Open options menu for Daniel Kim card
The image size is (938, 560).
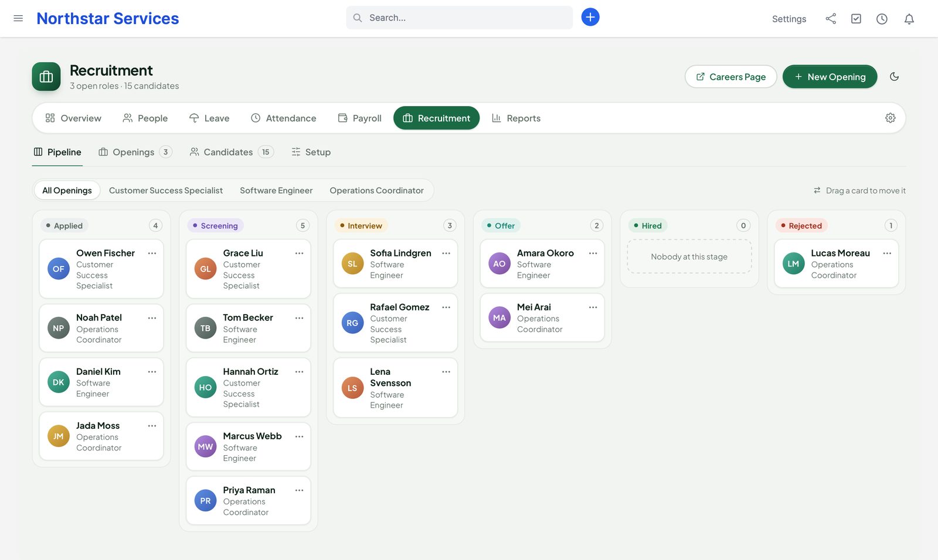point(152,371)
